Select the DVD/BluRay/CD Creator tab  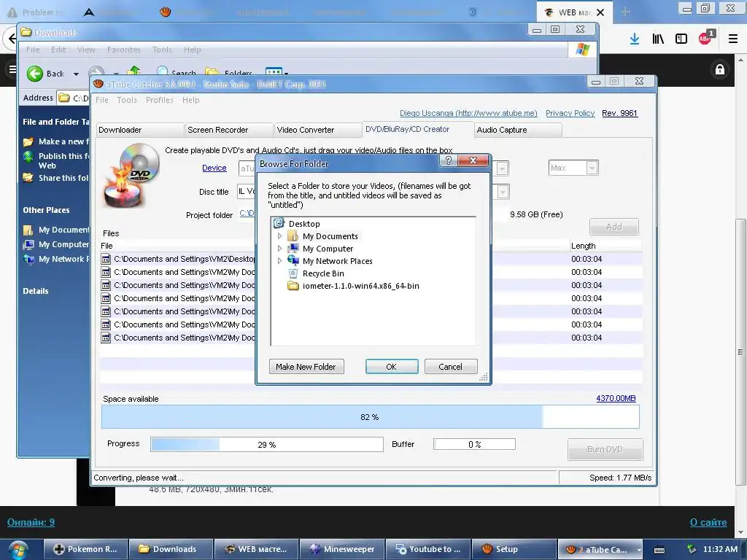click(x=418, y=129)
